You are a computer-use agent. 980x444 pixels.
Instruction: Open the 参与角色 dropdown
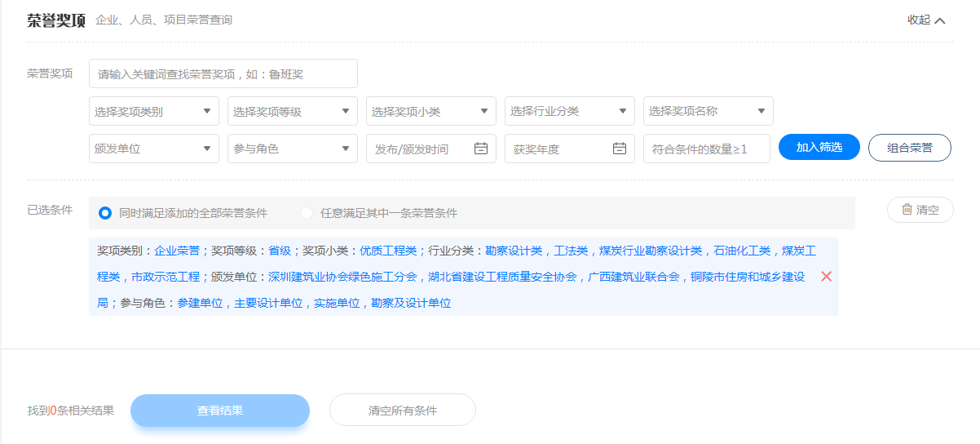[293, 149]
